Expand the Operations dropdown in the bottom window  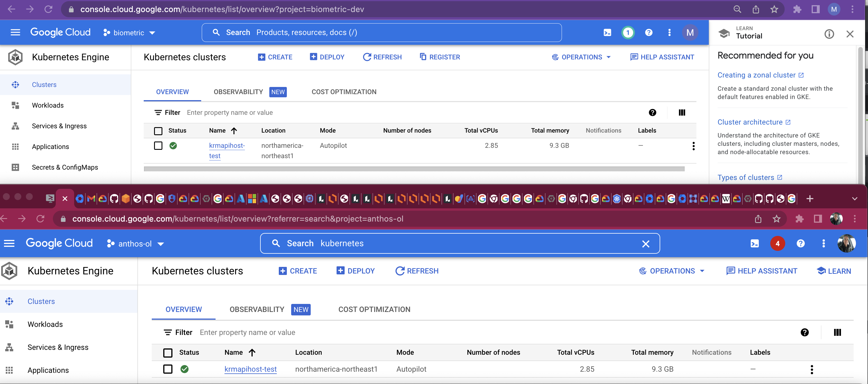tap(672, 271)
